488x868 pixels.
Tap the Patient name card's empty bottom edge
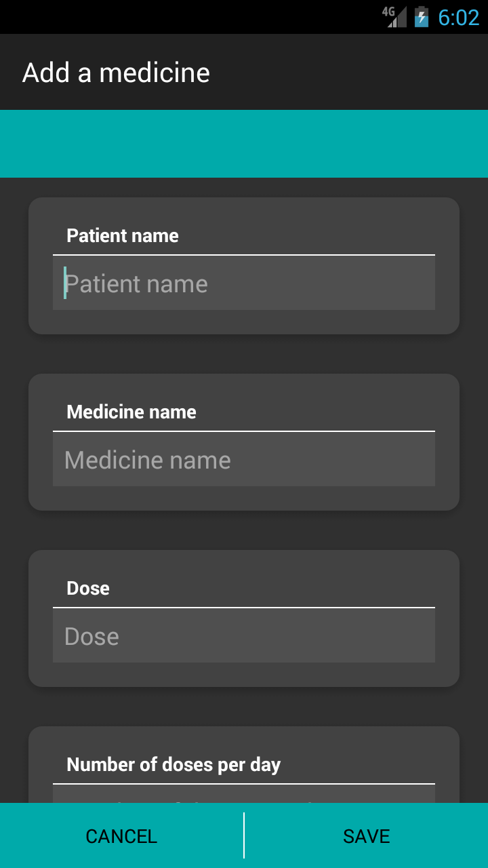point(244,322)
